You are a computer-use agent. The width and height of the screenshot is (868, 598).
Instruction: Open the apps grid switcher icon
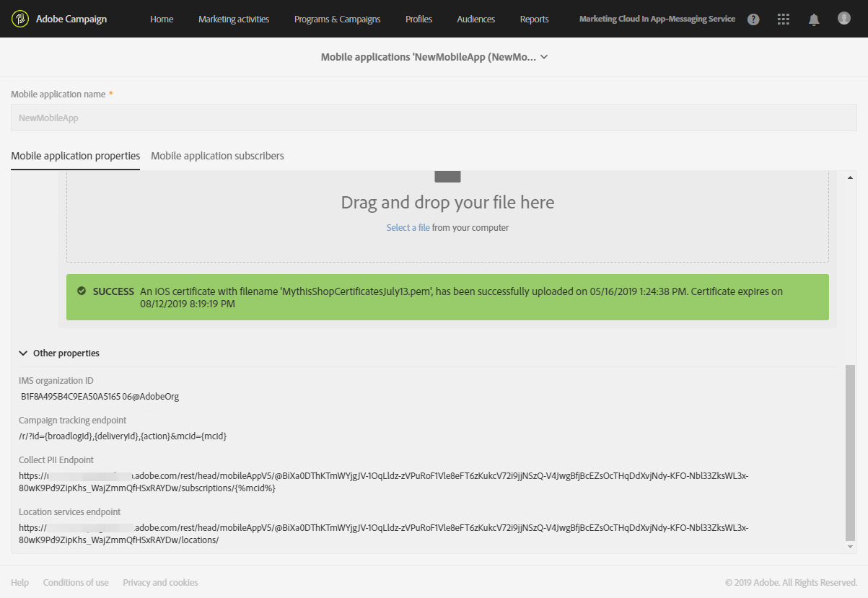(x=784, y=19)
